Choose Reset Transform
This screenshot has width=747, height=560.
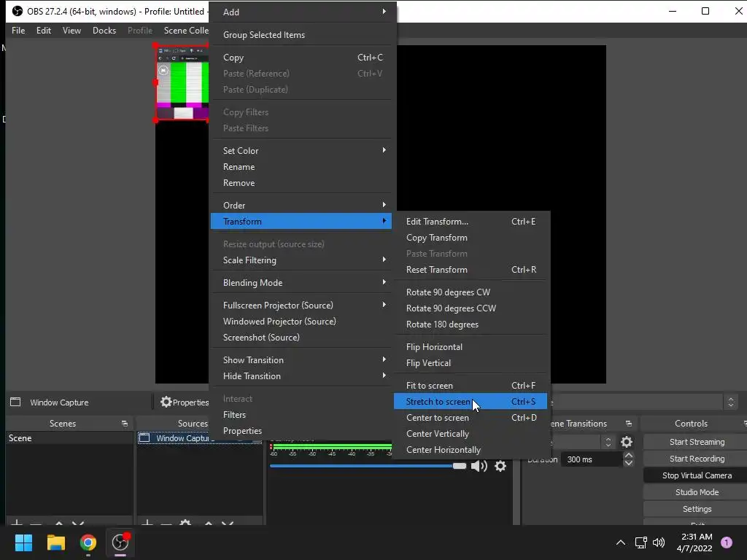point(471,270)
